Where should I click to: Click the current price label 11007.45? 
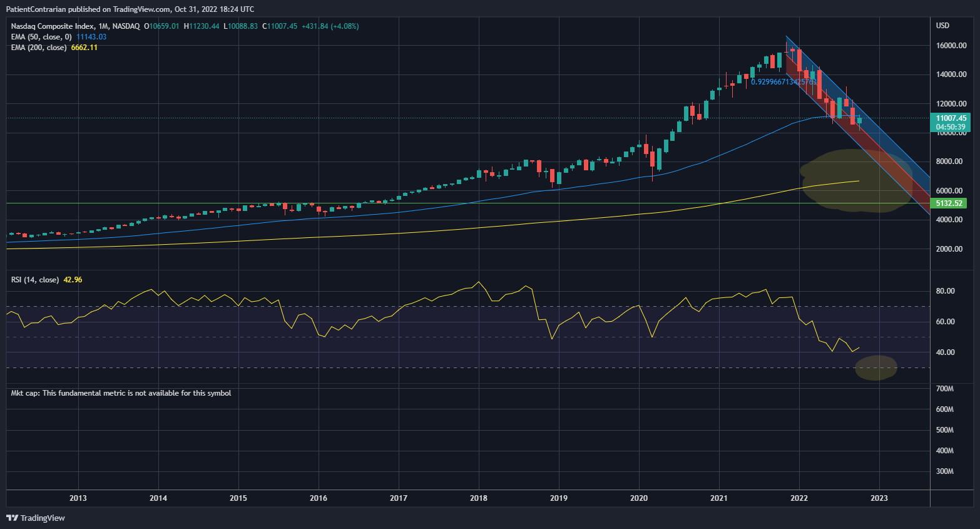tap(951, 118)
